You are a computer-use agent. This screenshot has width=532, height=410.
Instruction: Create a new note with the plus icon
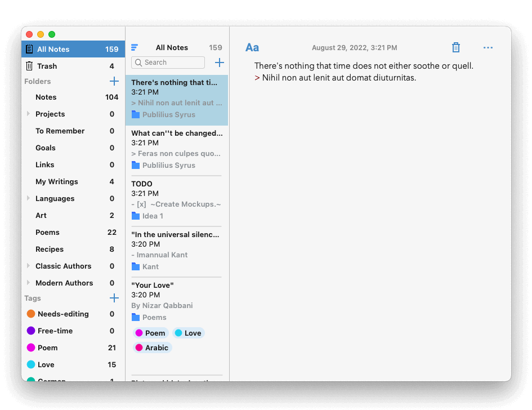[220, 63]
